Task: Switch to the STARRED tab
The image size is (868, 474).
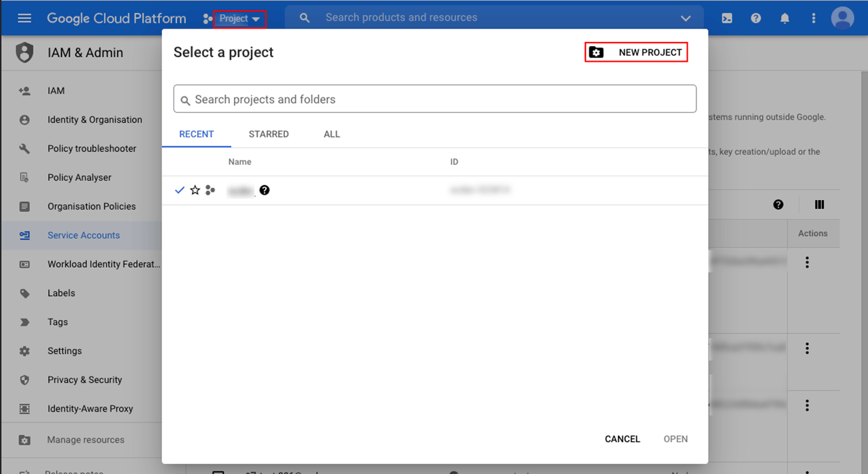Action: coord(269,134)
